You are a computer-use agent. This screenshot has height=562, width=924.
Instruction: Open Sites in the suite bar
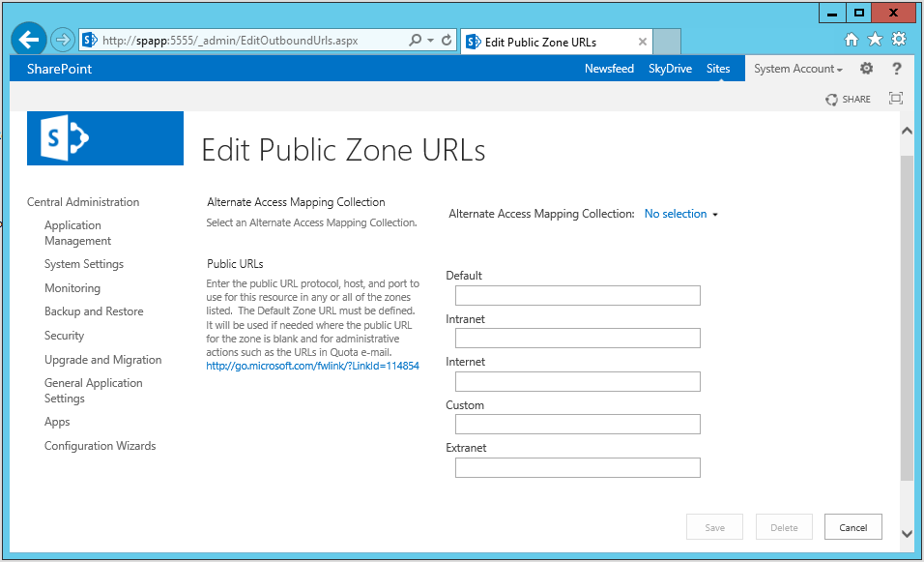[718, 69]
